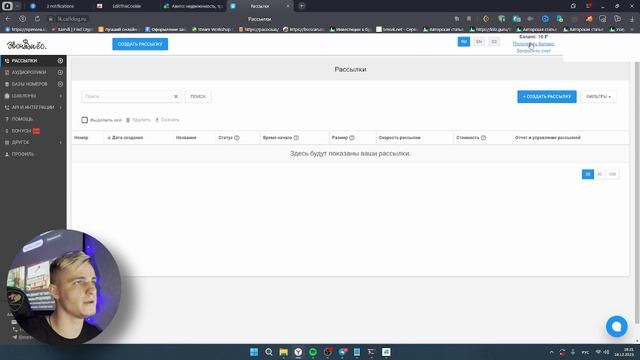Click the site logo in the header

click(27, 44)
